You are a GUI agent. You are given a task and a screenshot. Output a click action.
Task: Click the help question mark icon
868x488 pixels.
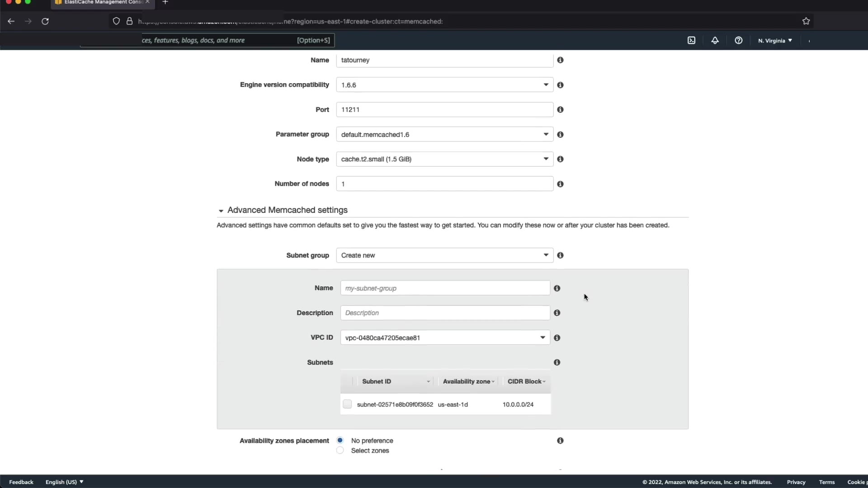tap(738, 40)
